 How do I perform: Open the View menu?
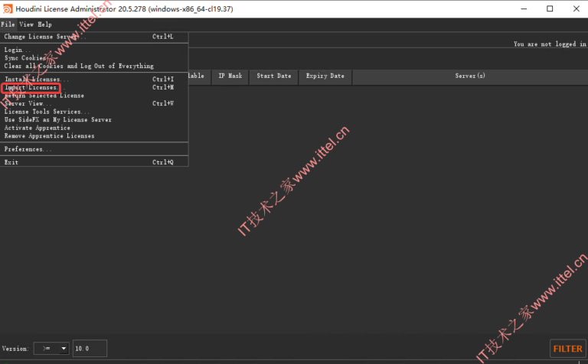(x=26, y=24)
